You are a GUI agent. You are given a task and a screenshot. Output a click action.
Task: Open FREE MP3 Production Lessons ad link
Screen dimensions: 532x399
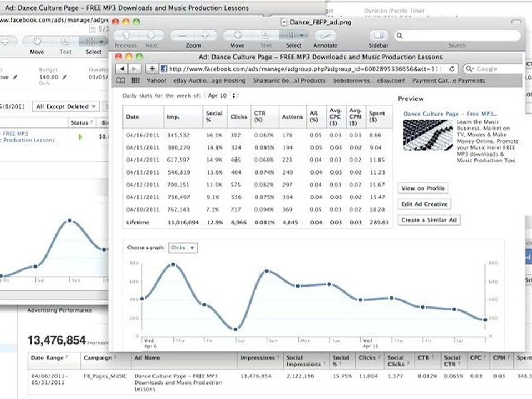[x=28, y=137]
